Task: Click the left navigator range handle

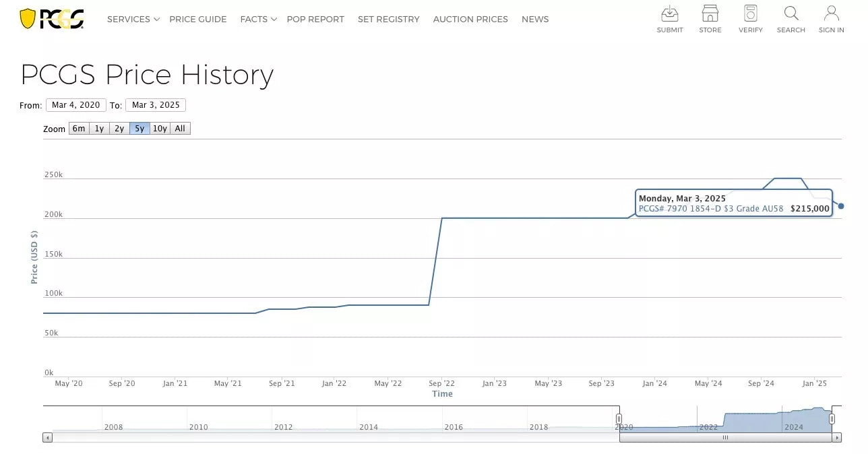Action: pos(619,419)
